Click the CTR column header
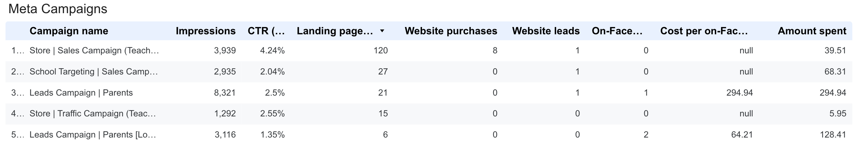Image resolution: width=868 pixels, height=159 pixels. click(266, 31)
